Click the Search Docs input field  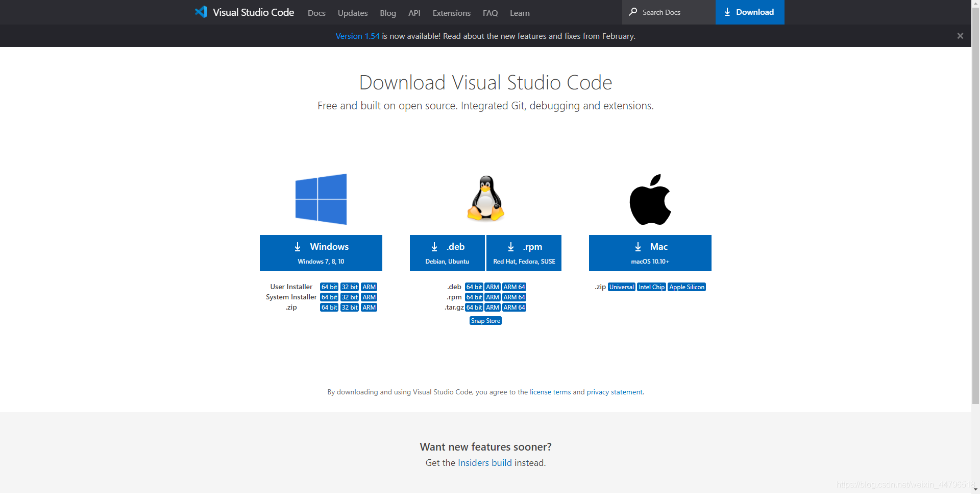(669, 12)
